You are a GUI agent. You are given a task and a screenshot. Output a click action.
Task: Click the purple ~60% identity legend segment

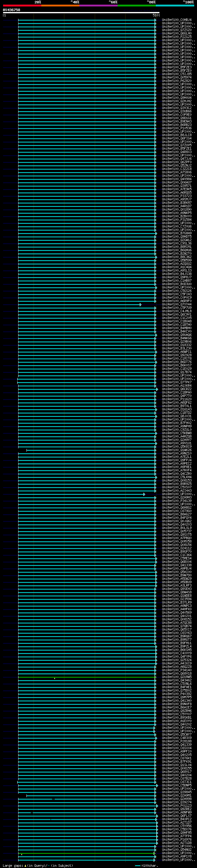99,6
